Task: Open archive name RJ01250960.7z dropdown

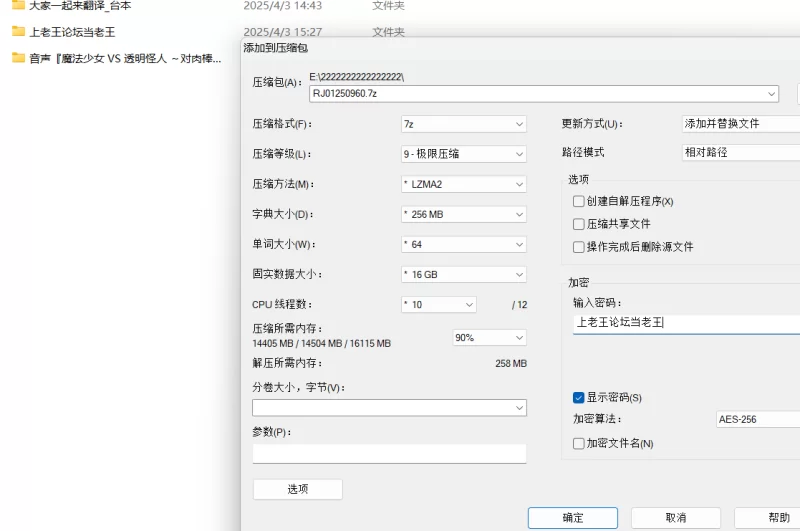Action: click(x=544, y=94)
